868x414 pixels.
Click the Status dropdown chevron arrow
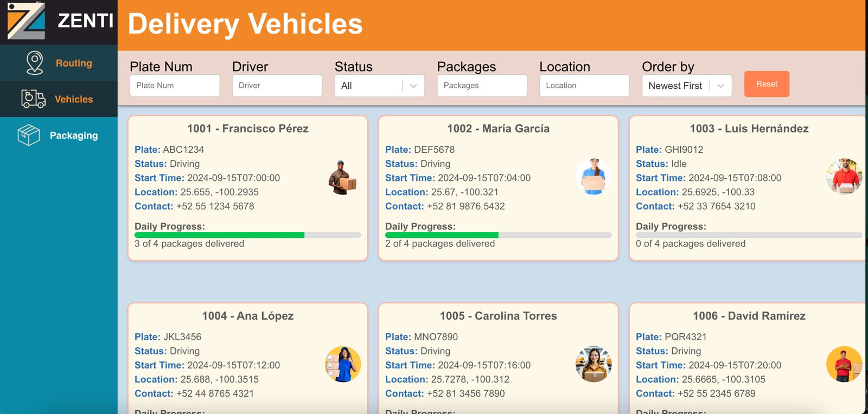[413, 86]
